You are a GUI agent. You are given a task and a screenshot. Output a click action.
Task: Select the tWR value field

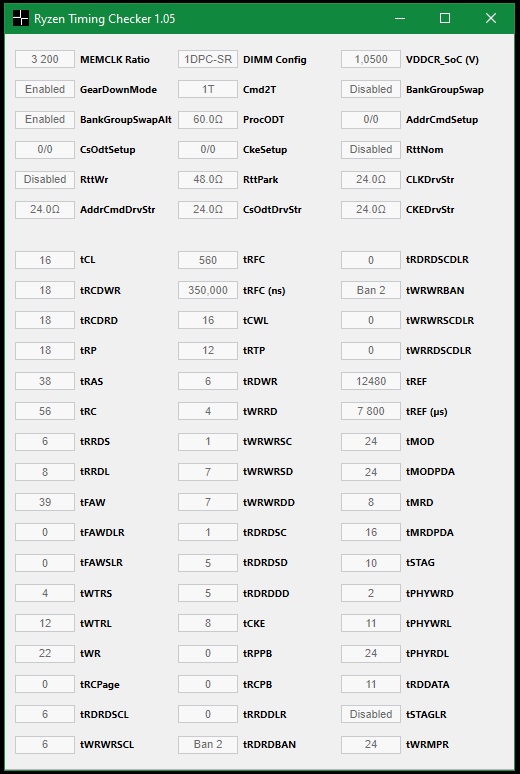coord(45,653)
